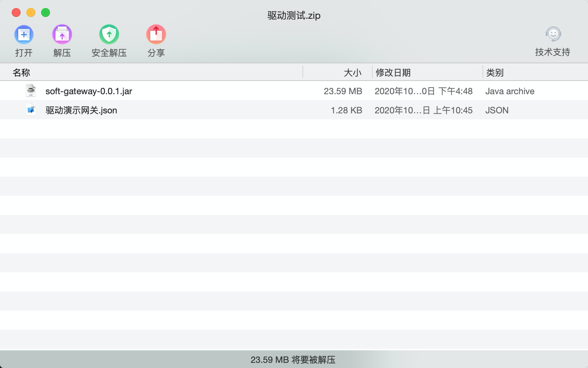Select 驱动演示网关.json file name
588x368 pixels.
pos(81,110)
